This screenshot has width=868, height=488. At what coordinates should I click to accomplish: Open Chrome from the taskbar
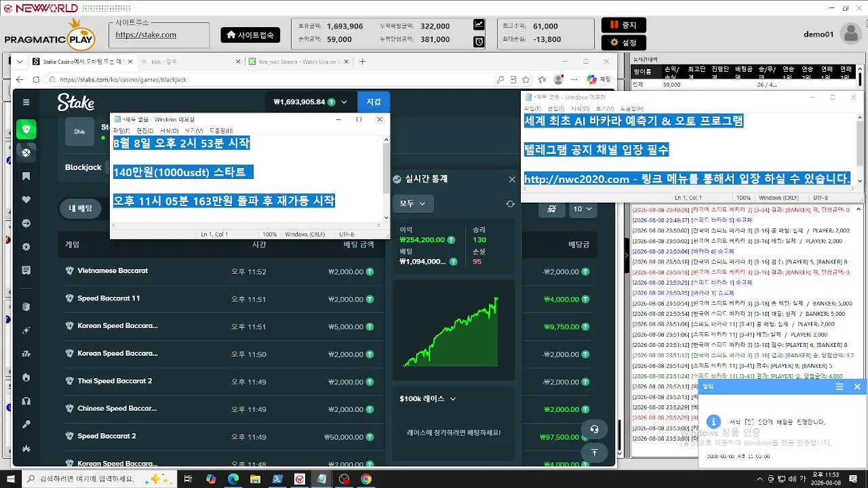point(366,479)
